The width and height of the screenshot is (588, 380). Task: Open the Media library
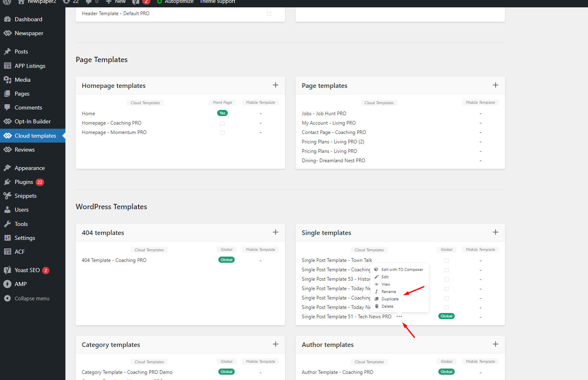click(x=22, y=80)
